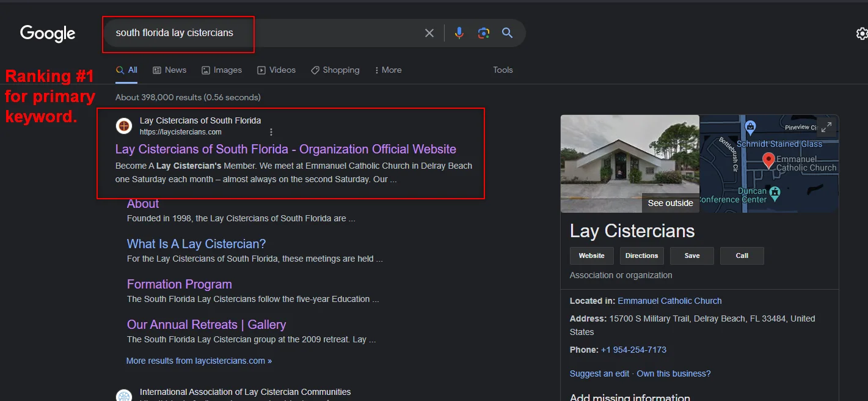Switch to the News tab
Viewport: 868px width, 401px height.
(x=169, y=70)
